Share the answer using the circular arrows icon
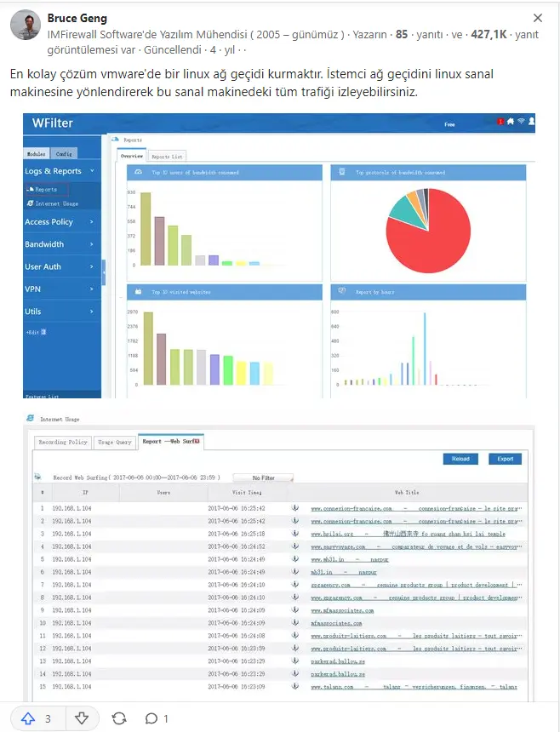 click(119, 718)
